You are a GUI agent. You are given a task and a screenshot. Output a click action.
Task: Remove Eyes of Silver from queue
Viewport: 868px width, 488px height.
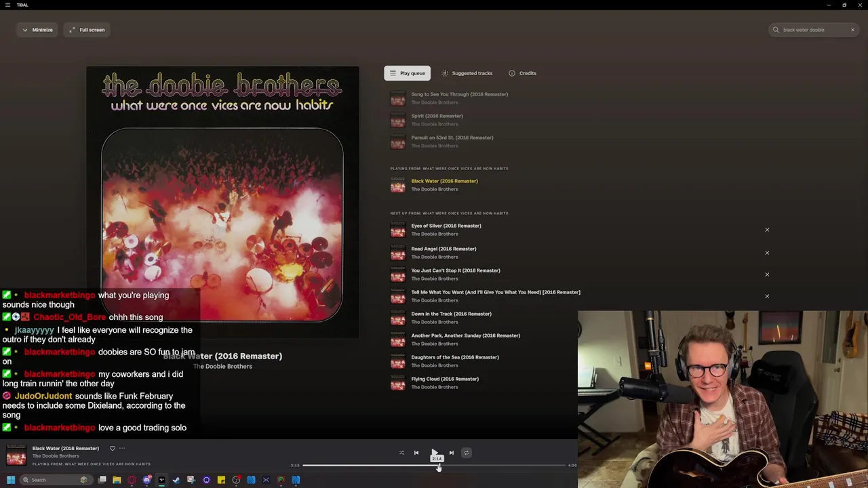point(767,230)
